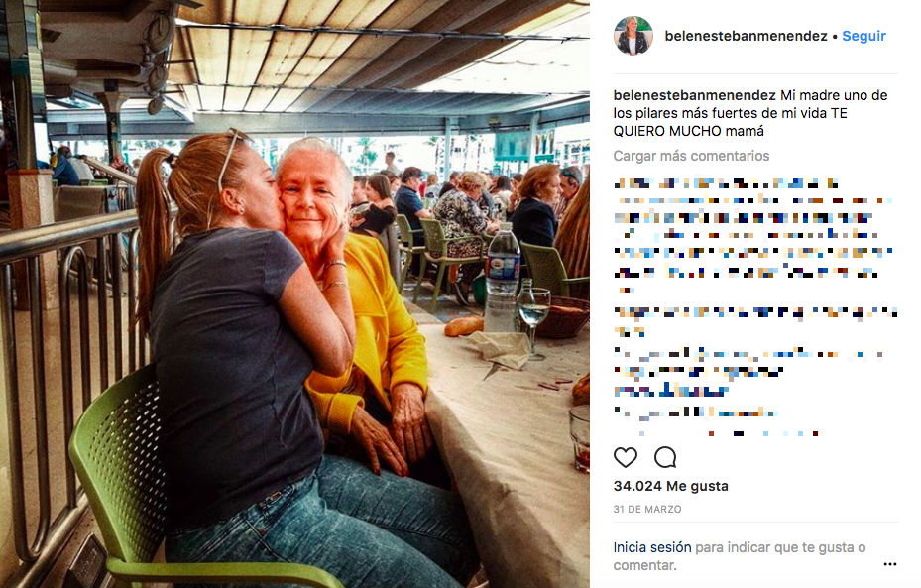921x588 pixels.
Task: Open the three-dots more options menu
Action: pos(890,564)
